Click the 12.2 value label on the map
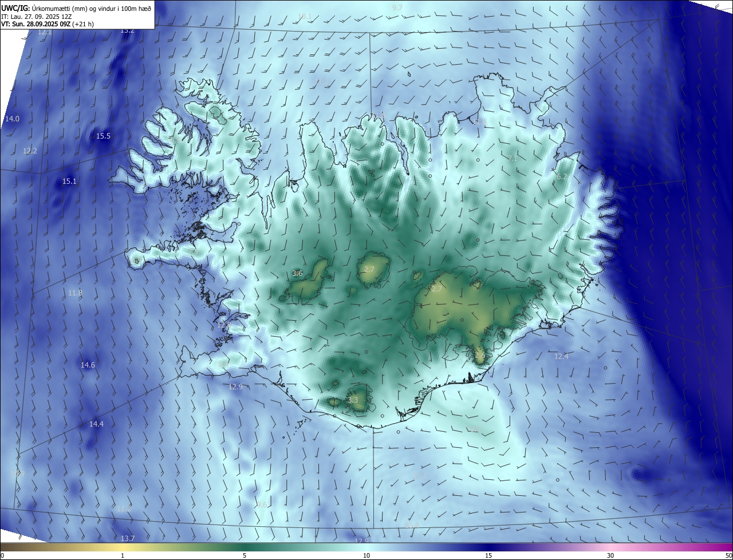This screenshot has height=560, width=733. coord(30,151)
